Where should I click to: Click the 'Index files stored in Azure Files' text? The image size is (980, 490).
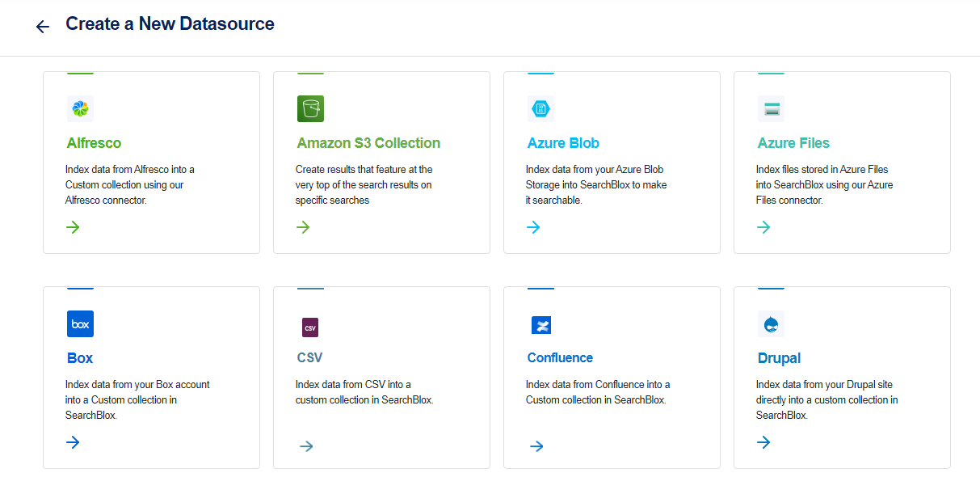click(825, 185)
